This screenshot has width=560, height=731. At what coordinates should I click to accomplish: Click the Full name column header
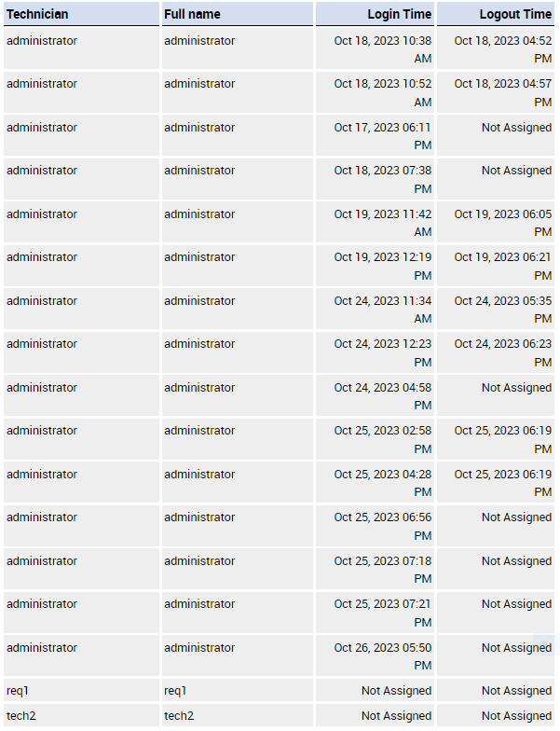[x=192, y=14]
